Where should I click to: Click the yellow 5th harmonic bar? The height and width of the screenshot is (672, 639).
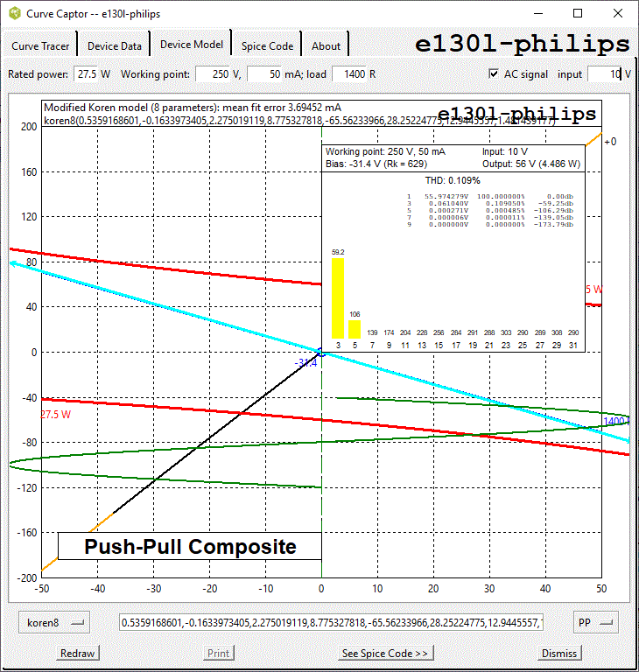[x=355, y=329]
